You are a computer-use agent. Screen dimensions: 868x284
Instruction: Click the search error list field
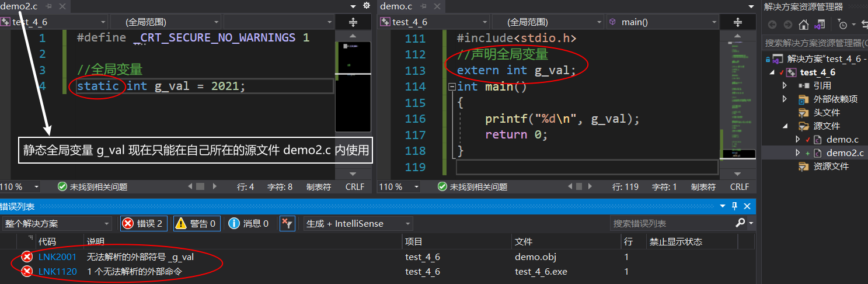point(672,223)
